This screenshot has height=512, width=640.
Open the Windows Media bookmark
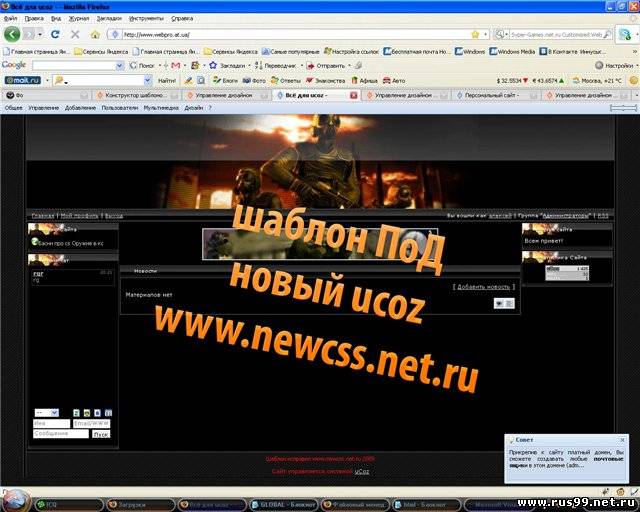(512, 51)
